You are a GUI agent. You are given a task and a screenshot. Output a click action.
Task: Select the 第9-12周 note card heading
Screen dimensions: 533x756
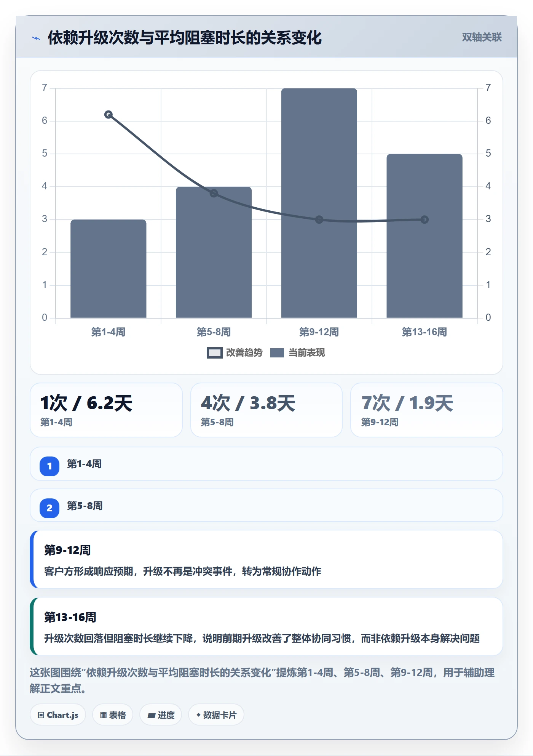pos(67,550)
